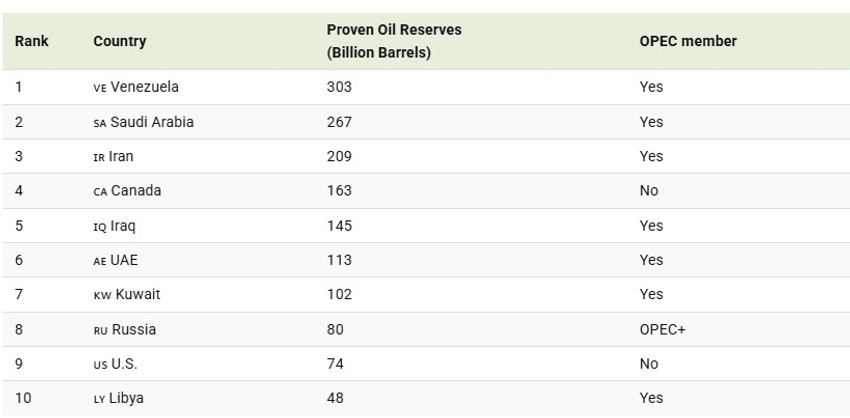Viewport: 850px width, 418px height.
Task: Click the IQ code beside Iraq
Action: pyautogui.click(x=99, y=227)
